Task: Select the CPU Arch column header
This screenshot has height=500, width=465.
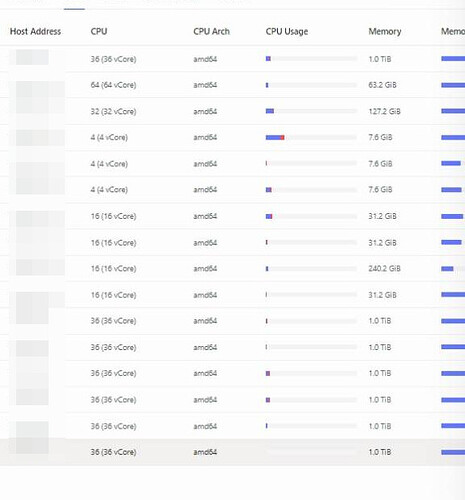Action: coord(211,31)
